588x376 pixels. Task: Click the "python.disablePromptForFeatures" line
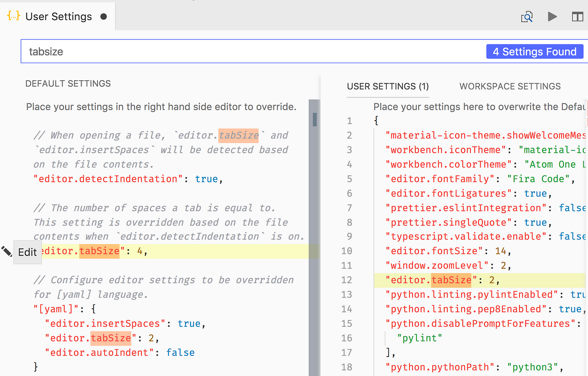pos(483,323)
